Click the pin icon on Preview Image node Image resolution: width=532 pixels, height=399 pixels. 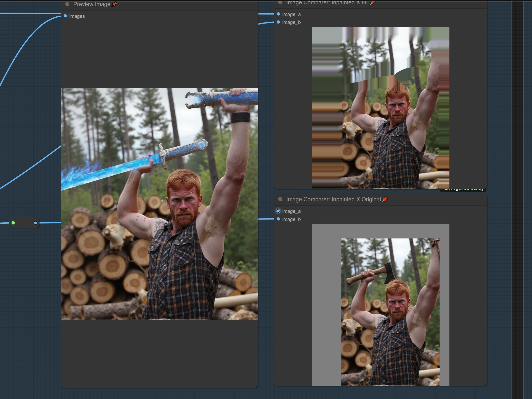tap(115, 4)
